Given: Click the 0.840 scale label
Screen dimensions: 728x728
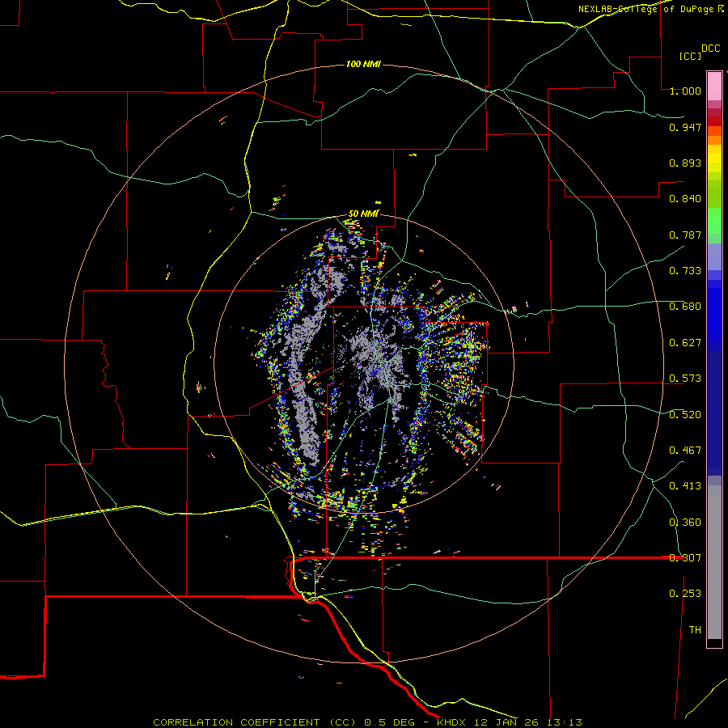Looking at the screenshot, I should (685, 199).
